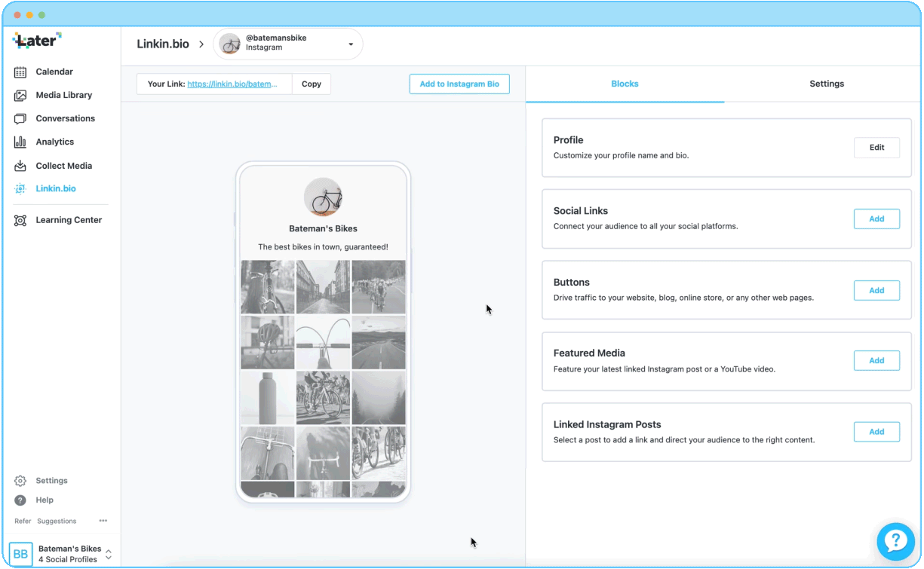Open the help chat question bubble
Viewport: 924px width, 569px height.
click(895, 541)
